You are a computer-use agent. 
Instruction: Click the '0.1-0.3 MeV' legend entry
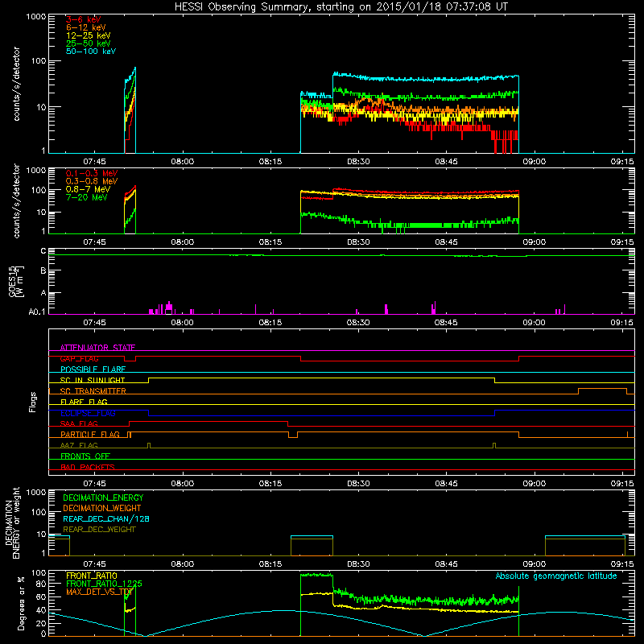[92, 173]
